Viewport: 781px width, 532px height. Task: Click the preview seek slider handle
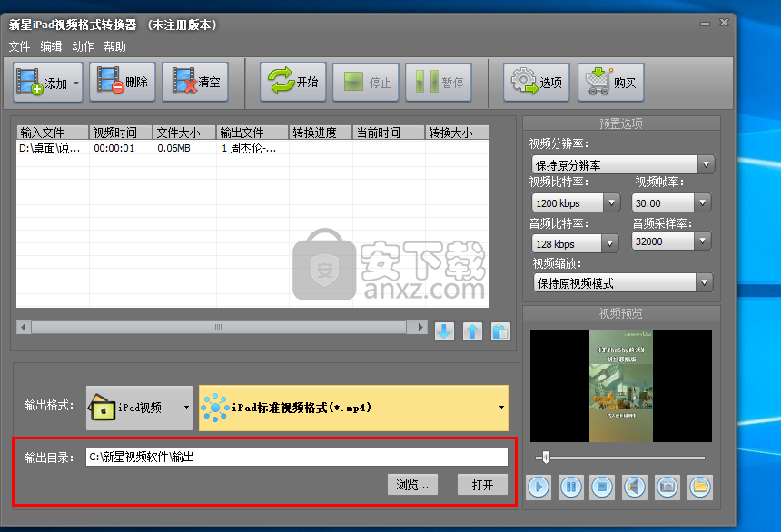click(x=546, y=458)
